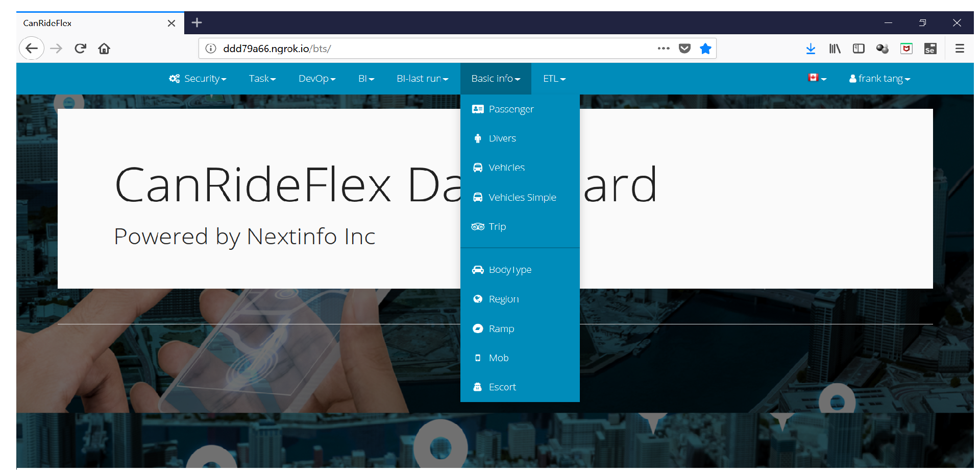The width and height of the screenshot is (980, 470).
Task: Click the Canadian flag icon
Action: pos(813,78)
